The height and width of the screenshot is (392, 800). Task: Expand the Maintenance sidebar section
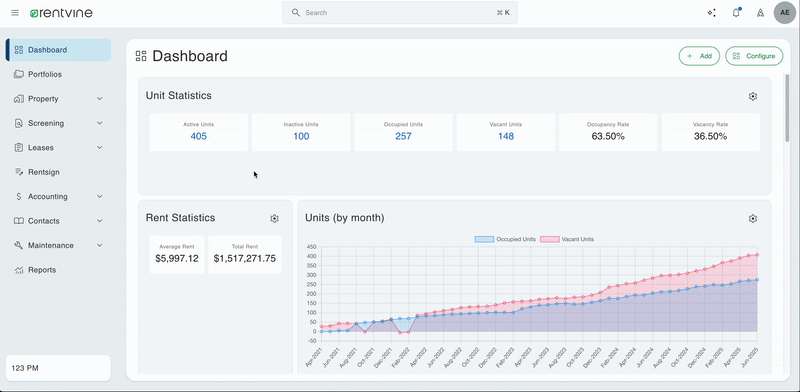click(59, 246)
